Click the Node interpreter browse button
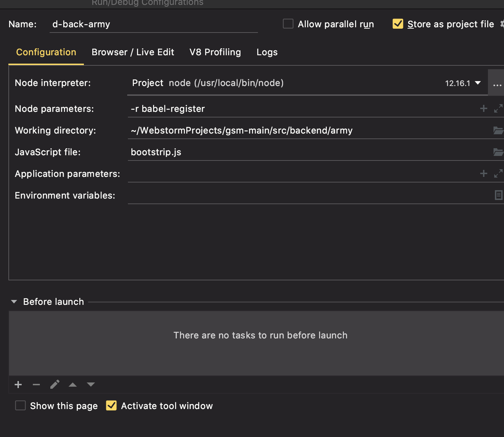The width and height of the screenshot is (504, 437). (x=497, y=83)
